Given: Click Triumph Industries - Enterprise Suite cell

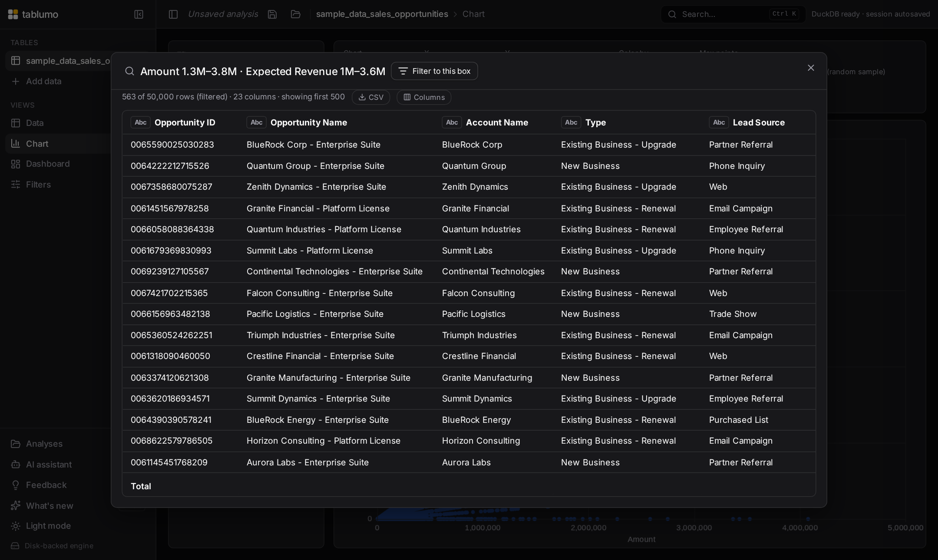Looking at the screenshot, I should click(320, 335).
